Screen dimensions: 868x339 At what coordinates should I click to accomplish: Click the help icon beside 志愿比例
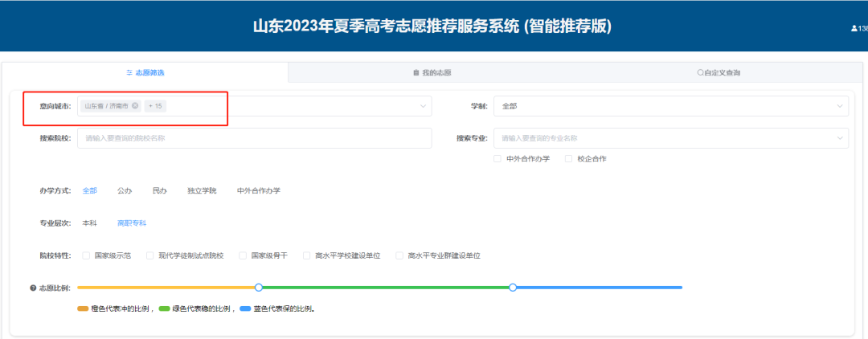tap(33, 288)
